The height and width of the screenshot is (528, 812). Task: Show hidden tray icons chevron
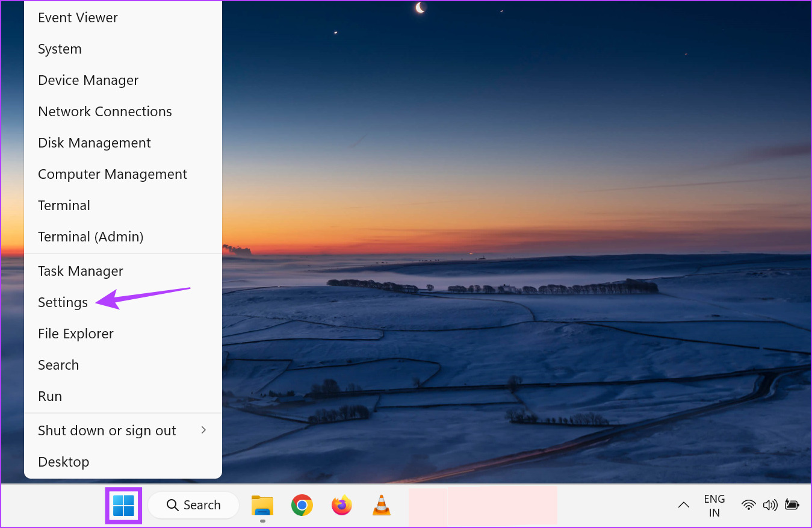click(683, 505)
